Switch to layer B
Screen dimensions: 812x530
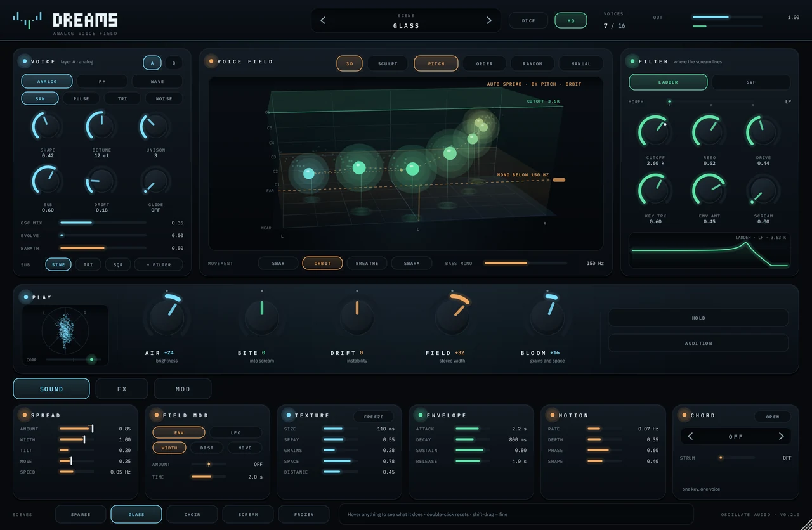pos(173,63)
